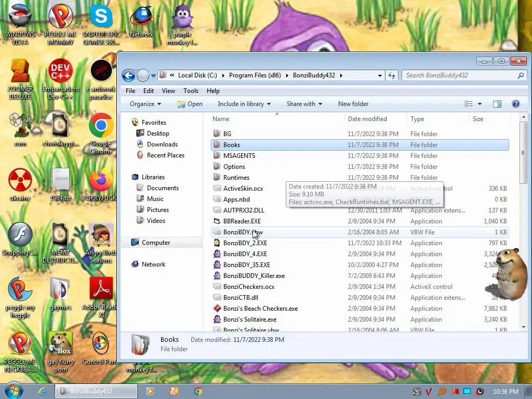Launch Embarcadero Dev-C++ from the desktop

tap(60, 79)
